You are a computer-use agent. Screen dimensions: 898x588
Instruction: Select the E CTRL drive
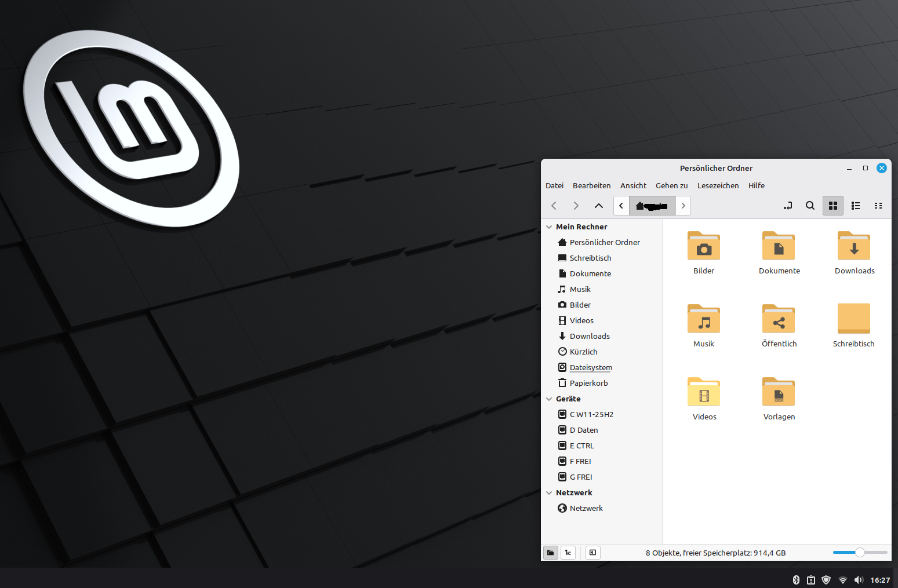pyautogui.click(x=602, y=446)
